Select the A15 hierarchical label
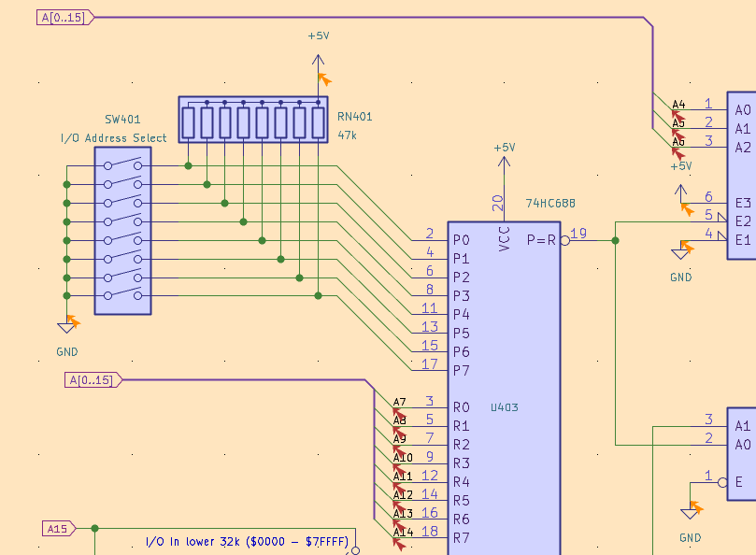 click(x=59, y=529)
